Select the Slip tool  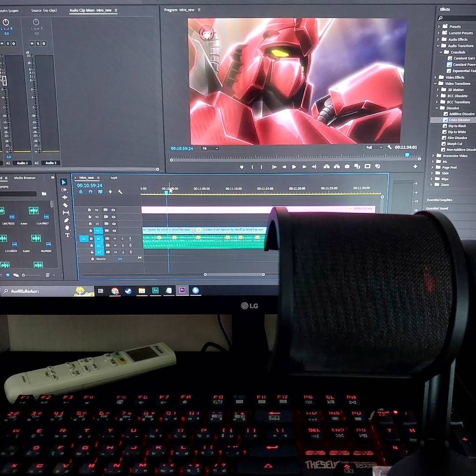(x=66, y=213)
